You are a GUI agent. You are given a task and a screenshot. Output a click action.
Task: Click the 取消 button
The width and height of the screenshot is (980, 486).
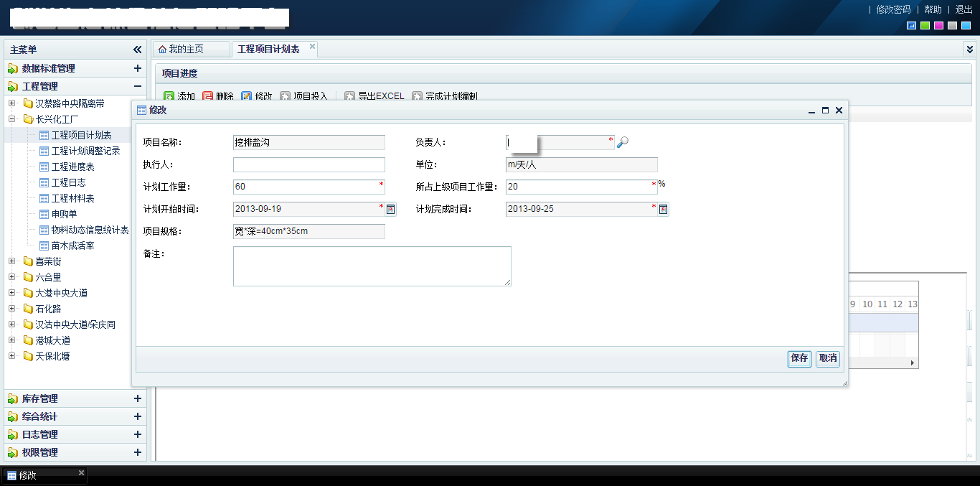(x=828, y=358)
